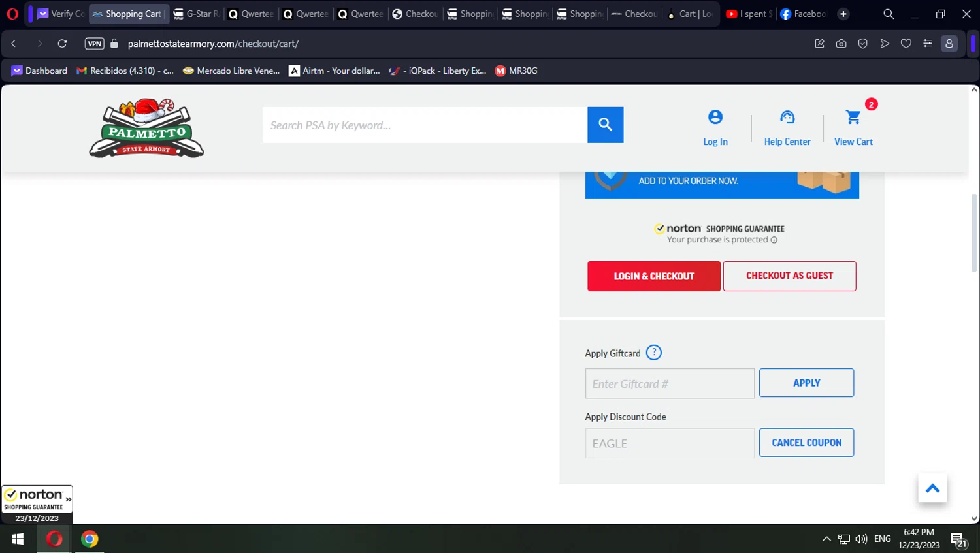980x553 pixels.
Task: Click the blue search magnifier button
Action: [x=606, y=125]
